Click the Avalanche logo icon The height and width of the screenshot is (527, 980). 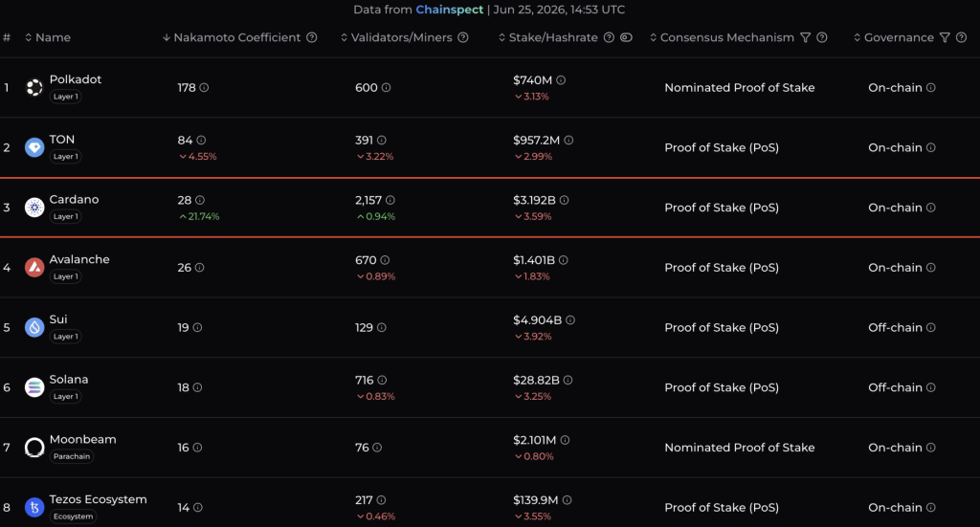pyautogui.click(x=34, y=267)
